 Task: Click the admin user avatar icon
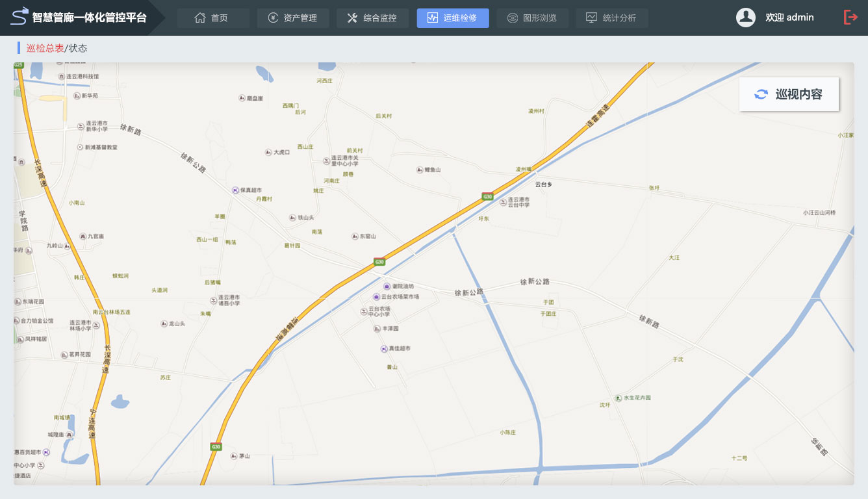[x=745, y=18]
